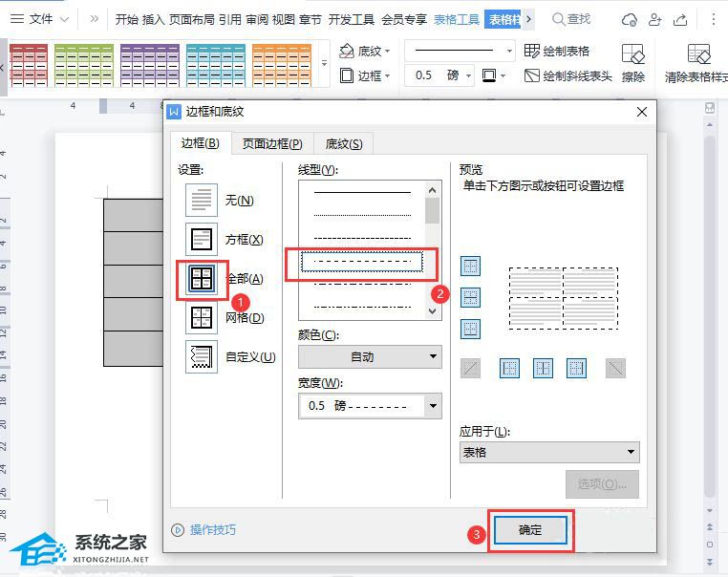
Task: Go to the 引用 ribbon tab
Action: (x=230, y=19)
